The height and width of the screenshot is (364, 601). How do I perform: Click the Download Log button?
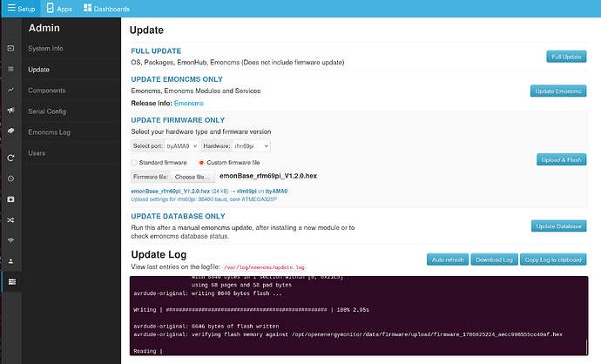pyautogui.click(x=494, y=260)
